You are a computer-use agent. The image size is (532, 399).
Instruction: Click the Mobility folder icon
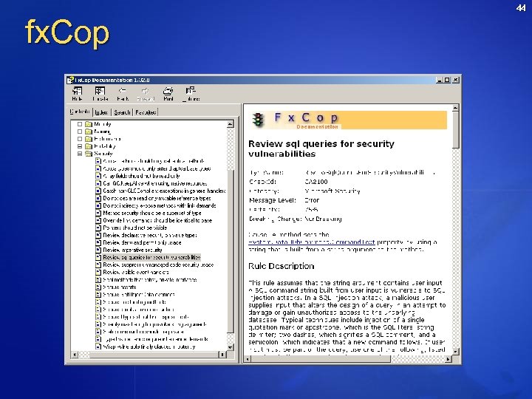(x=89, y=124)
